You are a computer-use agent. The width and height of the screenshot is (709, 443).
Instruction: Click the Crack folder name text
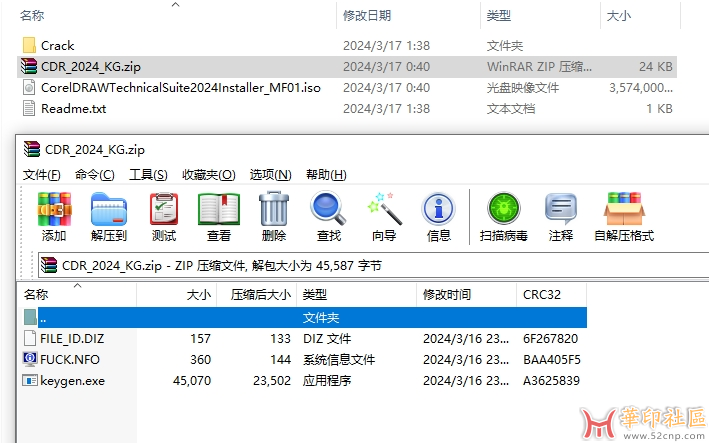(57, 46)
